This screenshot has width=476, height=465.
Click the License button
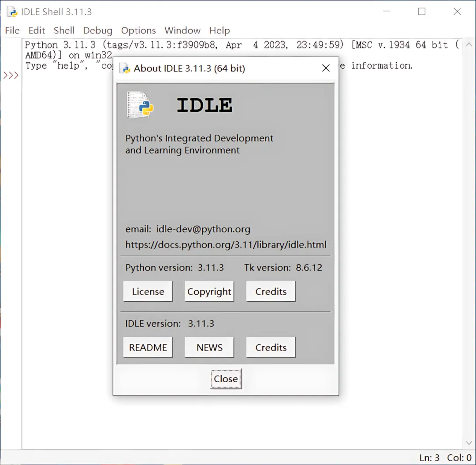[148, 292]
